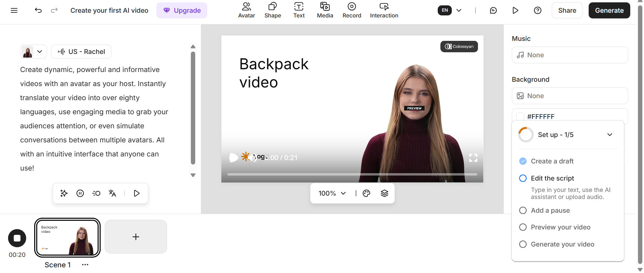Redo the last action
Image resolution: width=644 pixels, height=273 pixels.
click(54, 10)
